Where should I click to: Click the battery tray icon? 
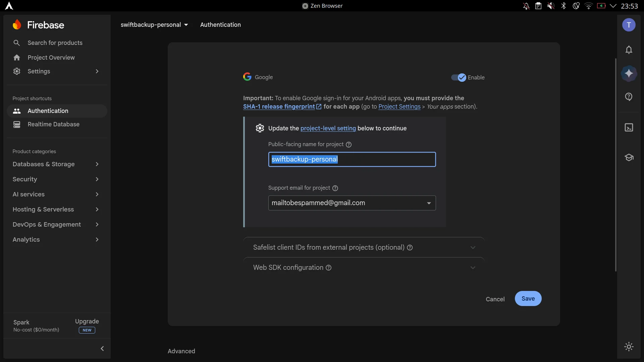tap(601, 6)
